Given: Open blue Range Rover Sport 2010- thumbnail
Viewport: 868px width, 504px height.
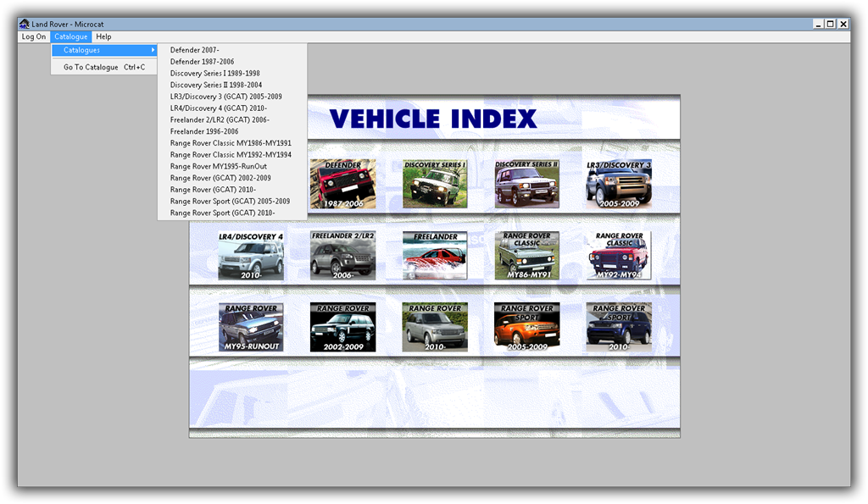Looking at the screenshot, I should point(619,327).
